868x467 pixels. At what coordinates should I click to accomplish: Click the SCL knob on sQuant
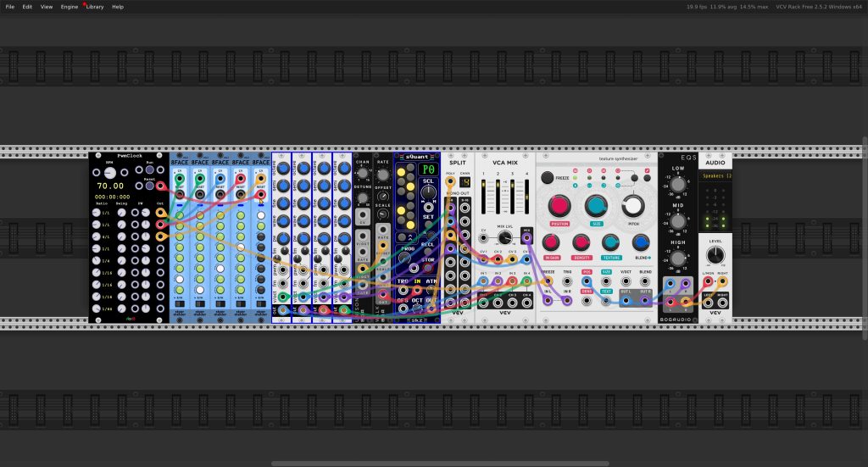[428, 192]
